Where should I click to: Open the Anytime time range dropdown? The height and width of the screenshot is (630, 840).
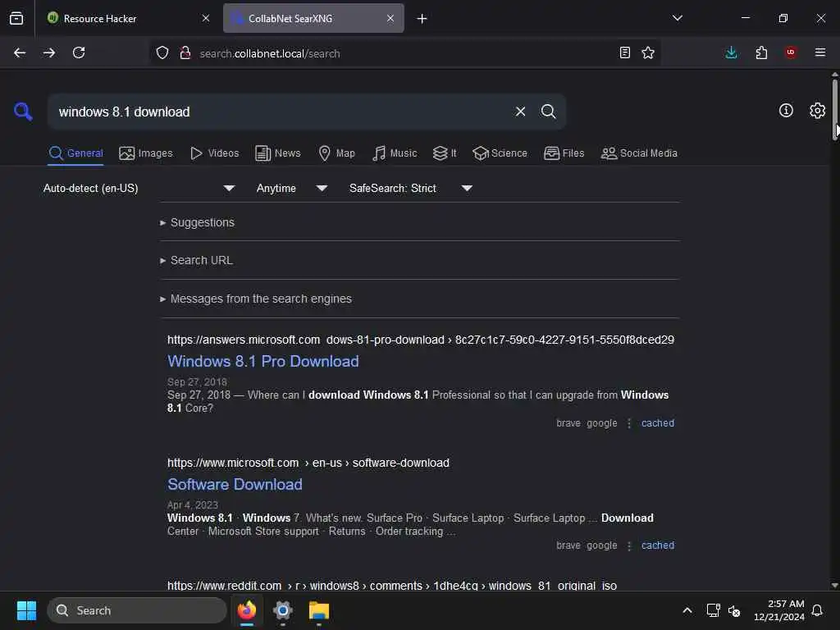[292, 188]
